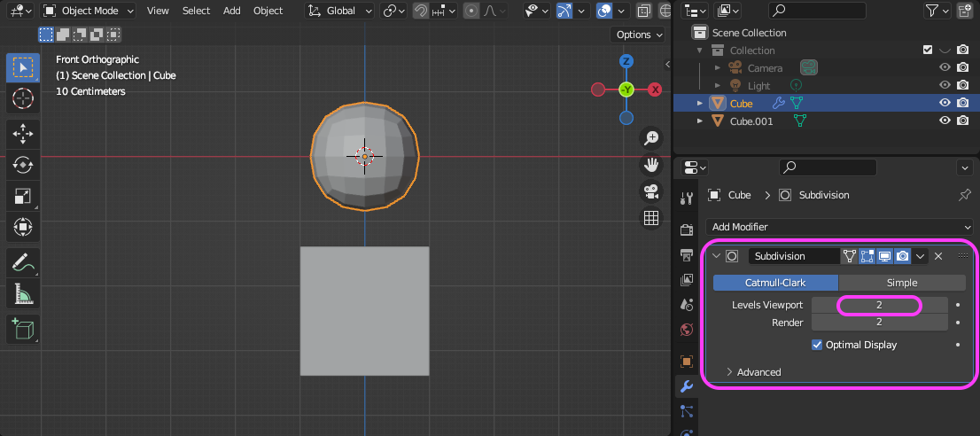Activate the Move tool
Viewport: 980px width, 436px height.
coord(22,133)
